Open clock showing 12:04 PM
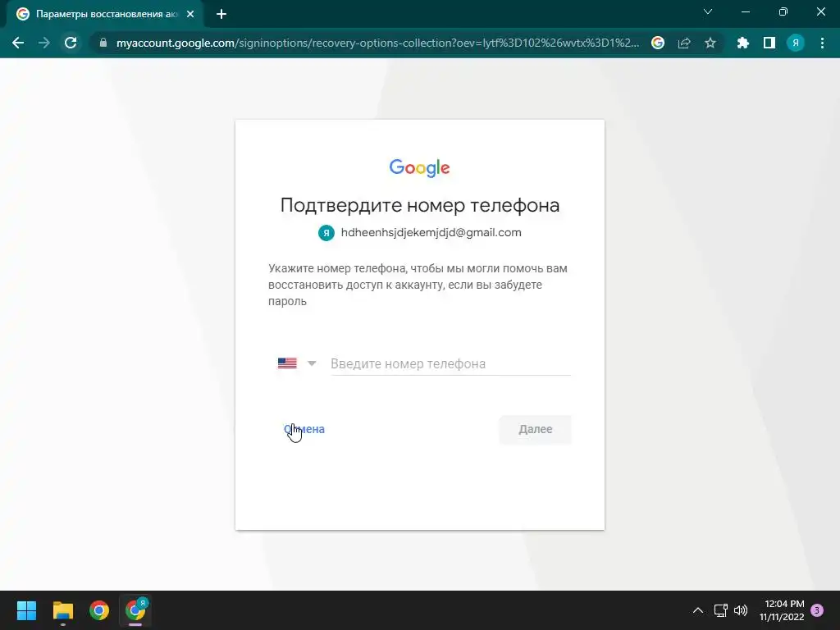The image size is (840, 630). [782, 610]
